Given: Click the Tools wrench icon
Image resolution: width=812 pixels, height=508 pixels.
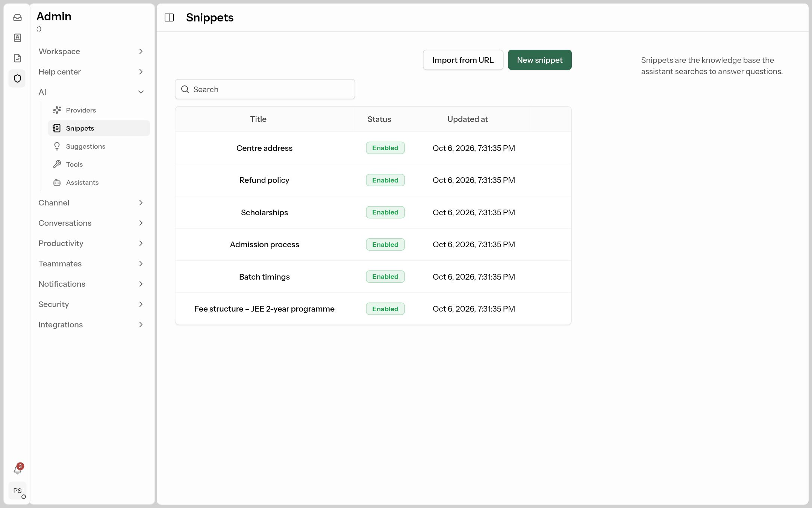Looking at the screenshot, I should point(57,164).
